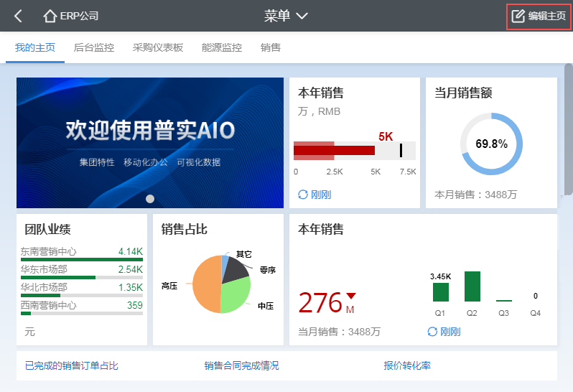Click the 编辑主页 edit pencil icon
The height and width of the screenshot is (392, 573).
pos(518,16)
